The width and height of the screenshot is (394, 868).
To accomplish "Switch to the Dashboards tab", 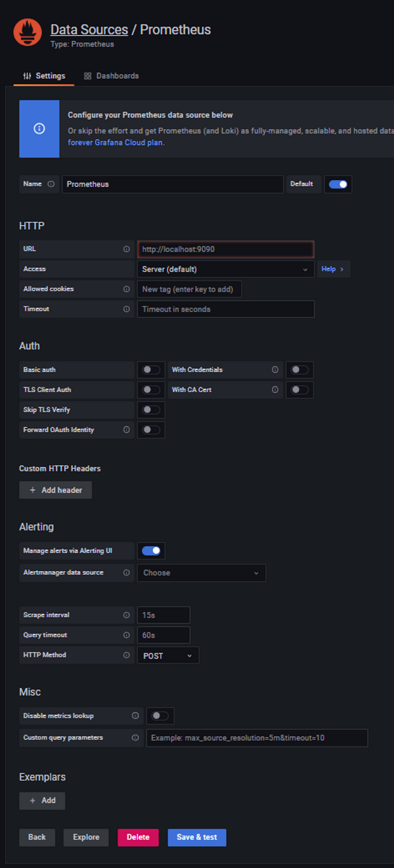I will click(111, 76).
